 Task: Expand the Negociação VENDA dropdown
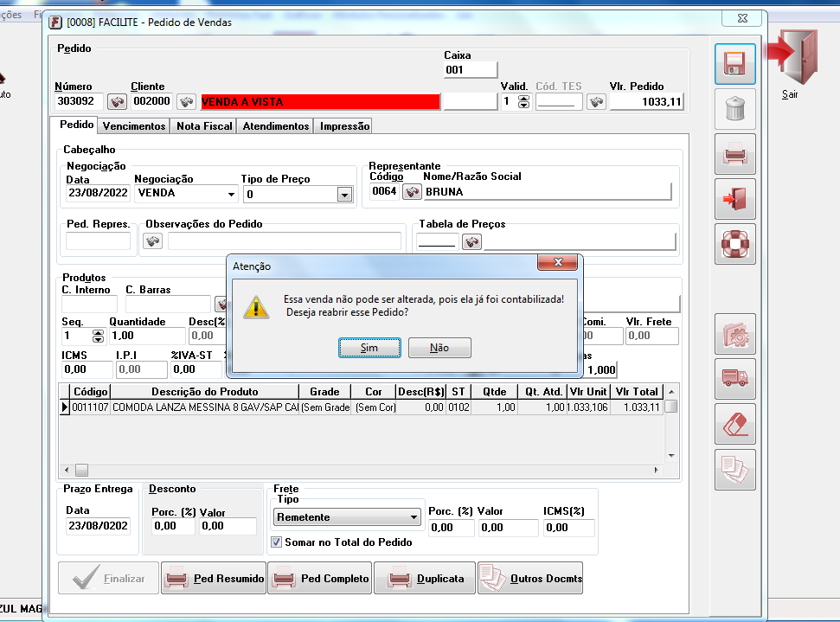tap(231, 195)
